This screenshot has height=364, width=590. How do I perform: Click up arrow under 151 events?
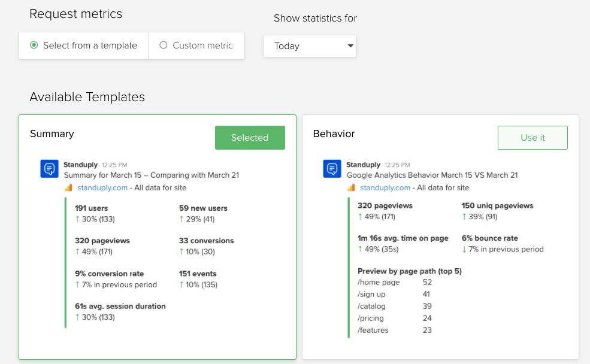click(181, 285)
